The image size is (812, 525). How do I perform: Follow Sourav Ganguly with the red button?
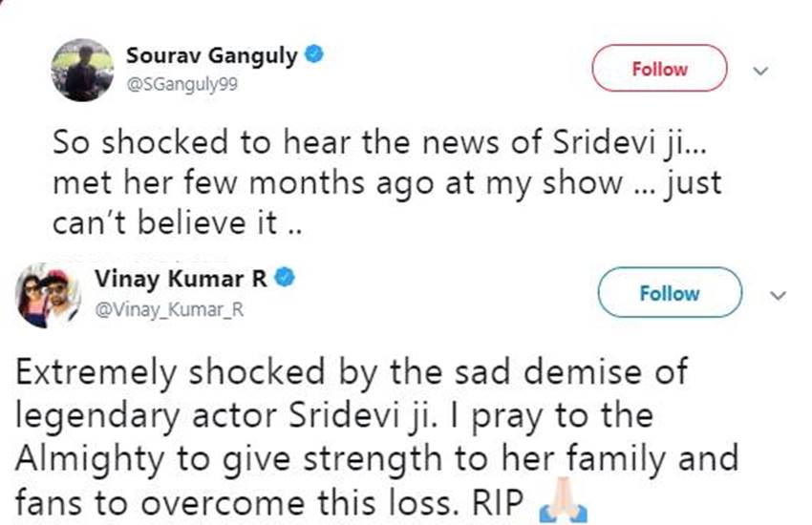tap(659, 70)
